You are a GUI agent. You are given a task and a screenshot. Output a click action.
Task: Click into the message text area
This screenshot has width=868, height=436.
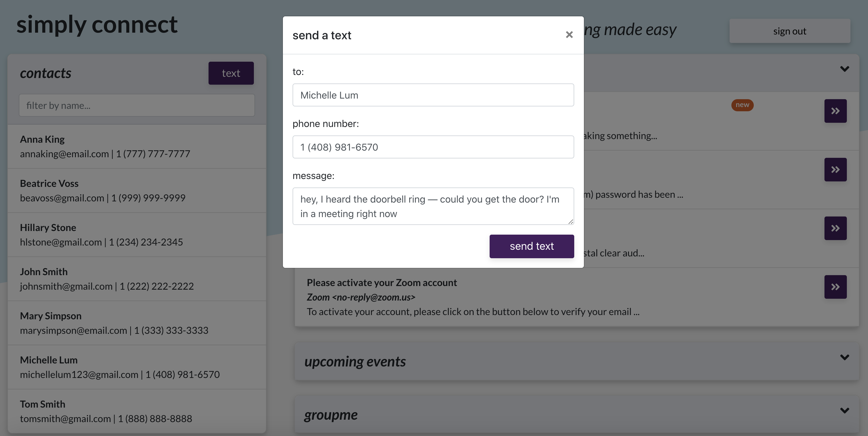(433, 206)
